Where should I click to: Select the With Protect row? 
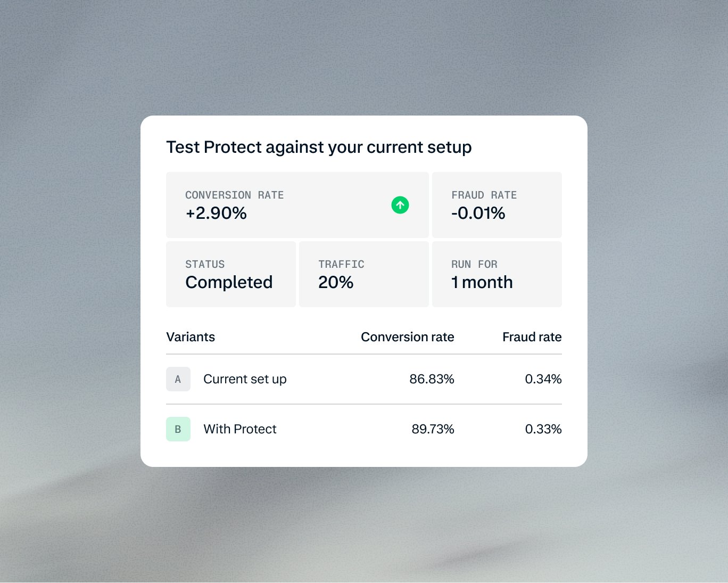coord(364,429)
